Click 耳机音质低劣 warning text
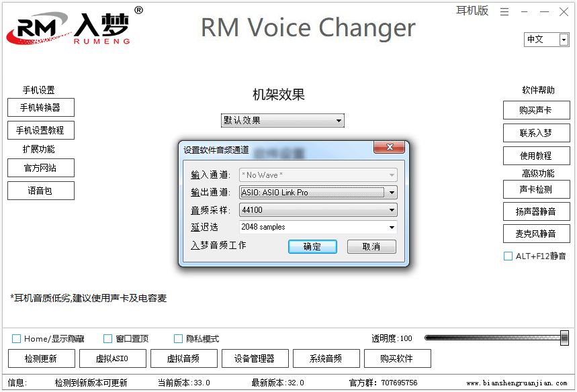Image resolution: width=577 pixels, height=392 pixels. click(x=88, y=298)
